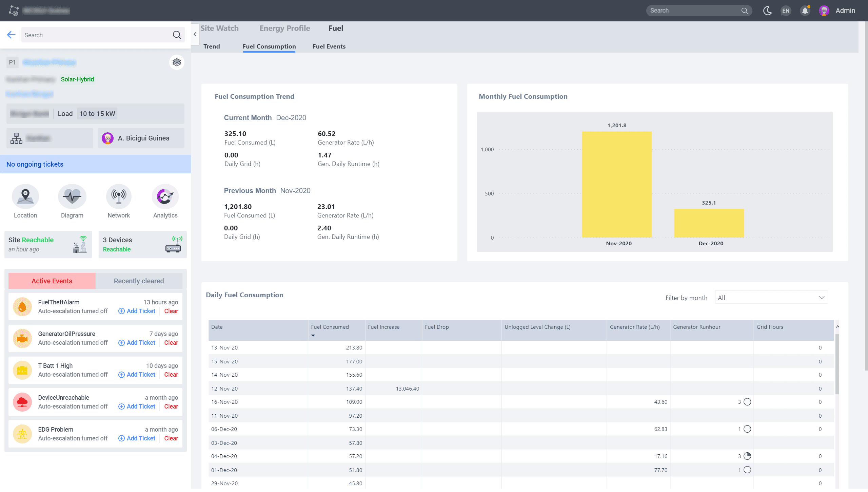Image resolution: width=868 pixels, height=492 pixels.
Task: Click the Dec-2020 bar in chart
Action: pyautogui.click(x=709, y=223)
